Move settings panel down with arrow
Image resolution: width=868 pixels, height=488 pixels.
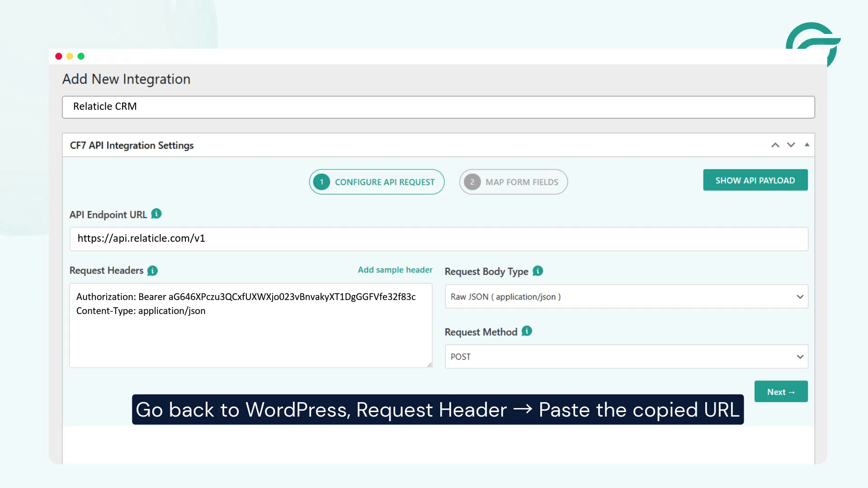tap(791, 145)
